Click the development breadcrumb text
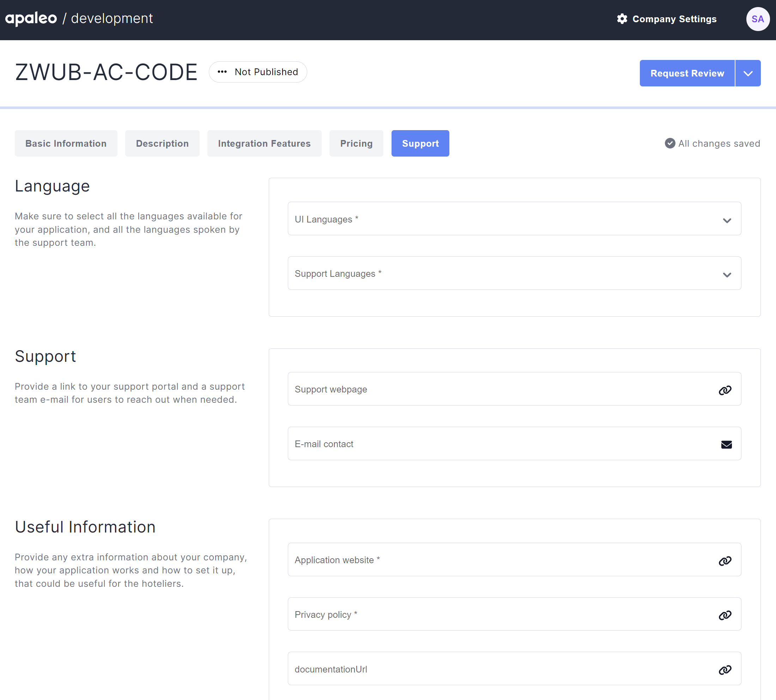The height and width of the screenshot is (700, 776). (112, 18)
